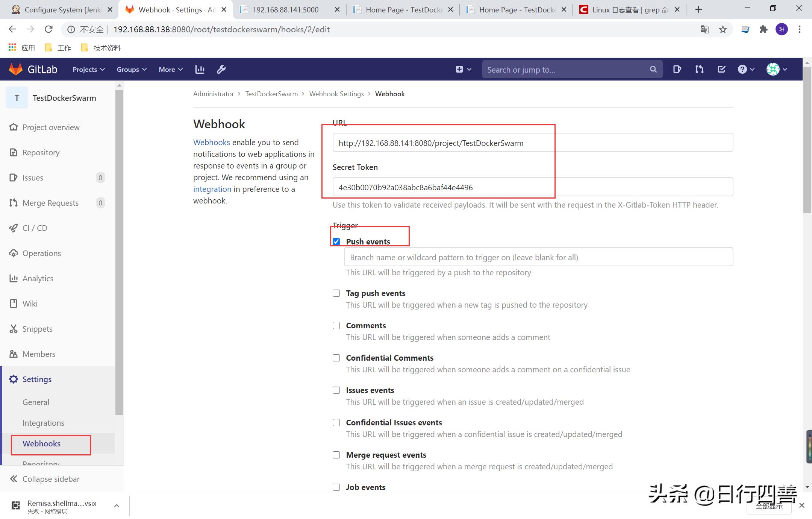The image size is (812, 519).
Task: Follow the integration link in description
Action: [x=212, y=189]
